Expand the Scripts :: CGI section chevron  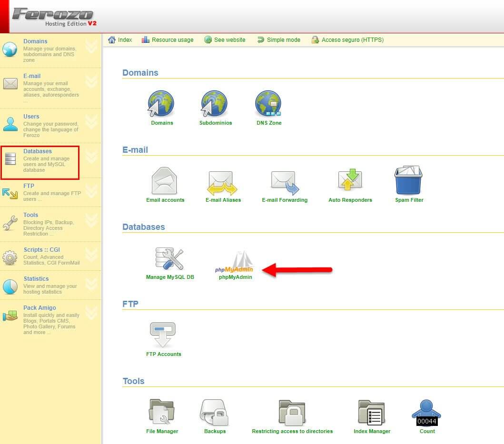tap(91, 255)
